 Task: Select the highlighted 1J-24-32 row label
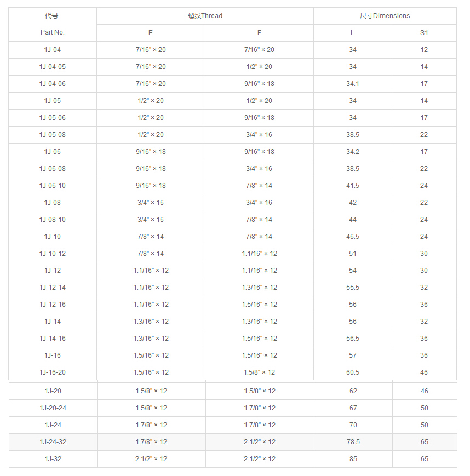click(x=53, y=442)
